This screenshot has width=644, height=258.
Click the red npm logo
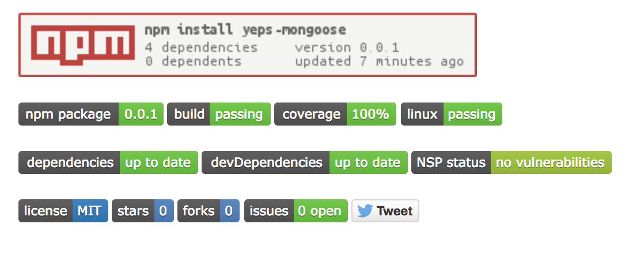click(79, 45)
